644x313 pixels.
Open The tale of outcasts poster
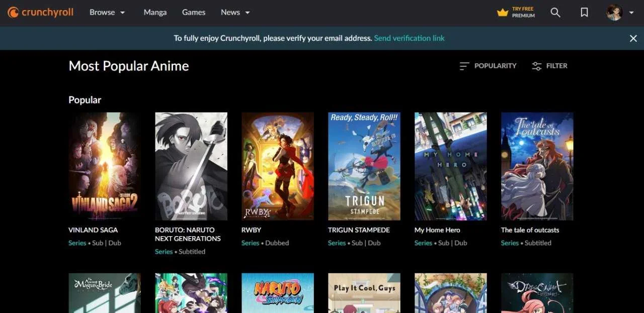tap(537, 166)
